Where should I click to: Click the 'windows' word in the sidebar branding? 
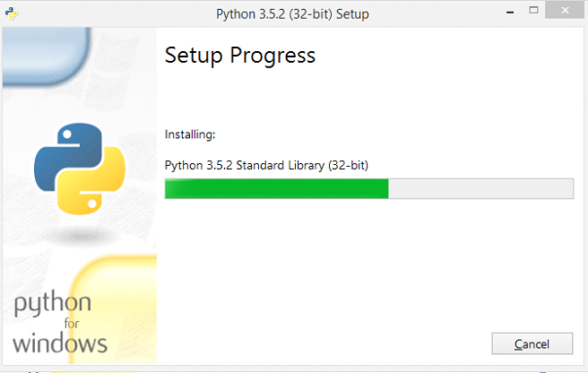[x=60, y=343]
